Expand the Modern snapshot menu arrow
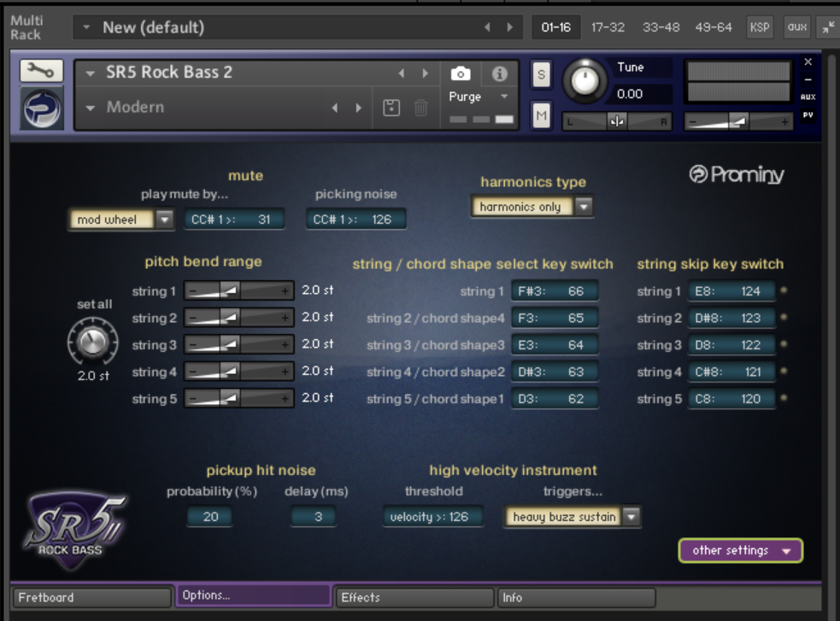840x621 pixels. click(90, 108)
